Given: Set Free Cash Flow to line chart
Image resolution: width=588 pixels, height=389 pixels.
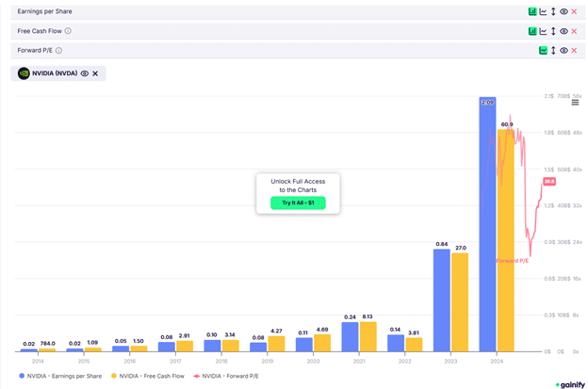Looking at the screenshot, I should point(543,31).
